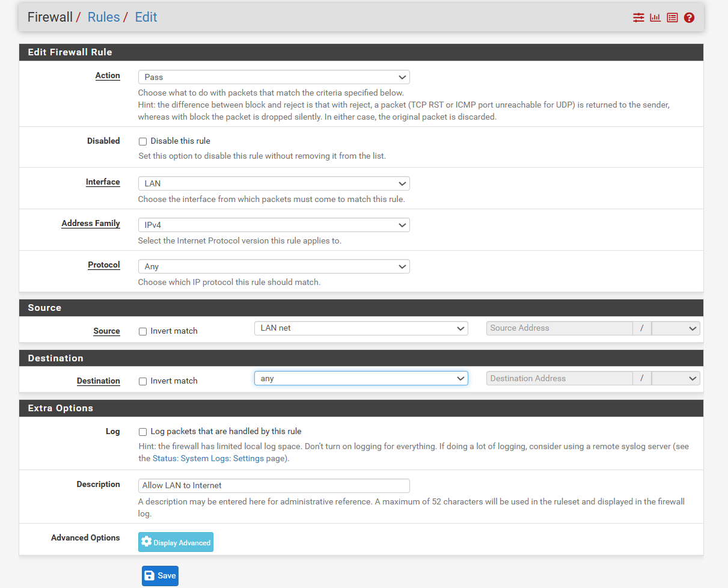This screenshot has width=728, height=588.
Task: Toggle Log packets handled by this rule
Action: coord(143,432)
